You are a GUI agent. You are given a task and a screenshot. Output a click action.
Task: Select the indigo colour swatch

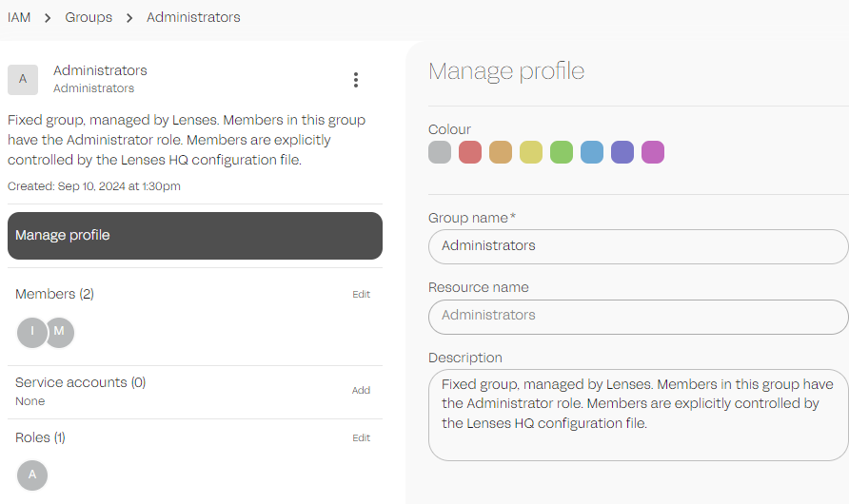tap(622, 152)
